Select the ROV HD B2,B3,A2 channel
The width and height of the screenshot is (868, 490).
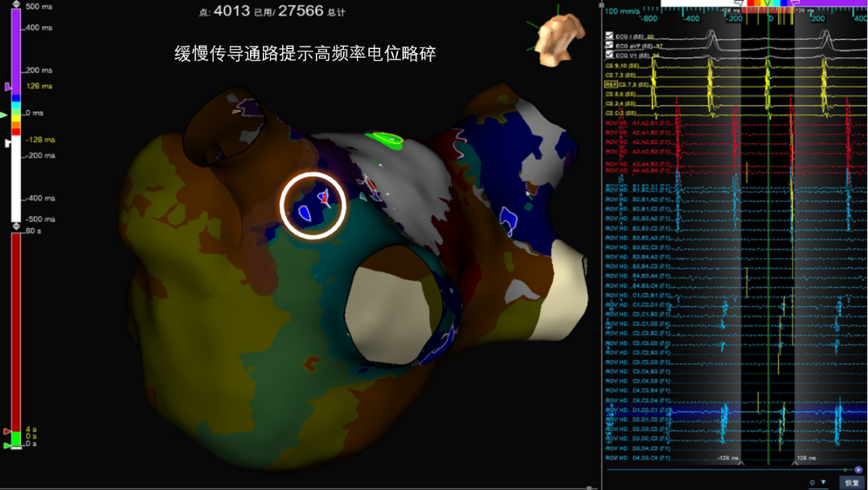coord(637,218)
